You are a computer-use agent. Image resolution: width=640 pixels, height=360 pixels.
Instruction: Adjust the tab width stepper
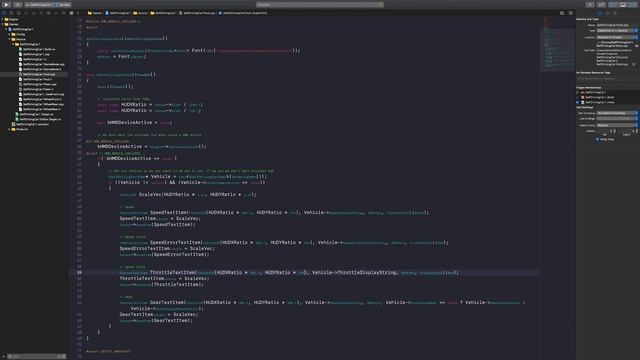(615, 131)
